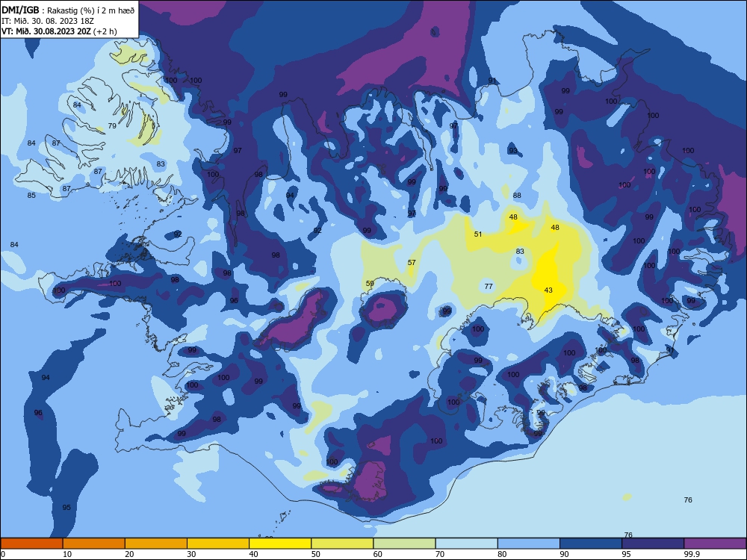Click the legend tick label '70'

pyautogui.click(x=440, y=554)
